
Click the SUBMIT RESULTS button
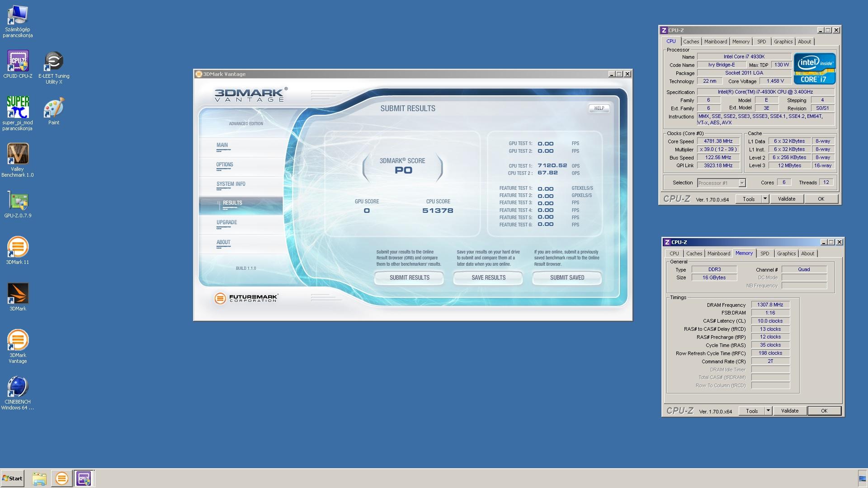pos(409,278)
